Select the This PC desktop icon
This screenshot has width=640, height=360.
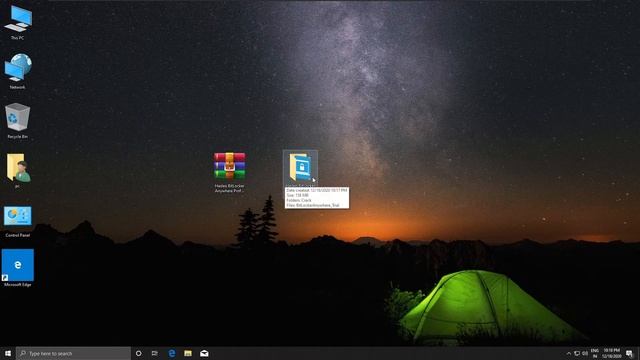click(18, 22)
